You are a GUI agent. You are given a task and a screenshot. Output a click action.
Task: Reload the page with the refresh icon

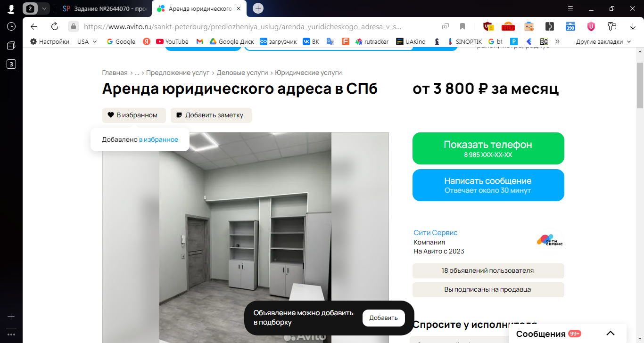tap(55, 26)
